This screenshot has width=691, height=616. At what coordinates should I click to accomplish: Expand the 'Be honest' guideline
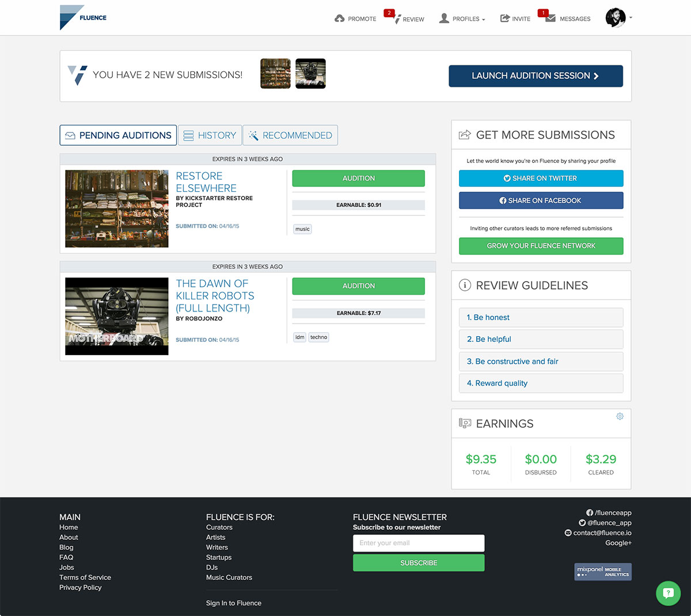click(x=541, y=317)
